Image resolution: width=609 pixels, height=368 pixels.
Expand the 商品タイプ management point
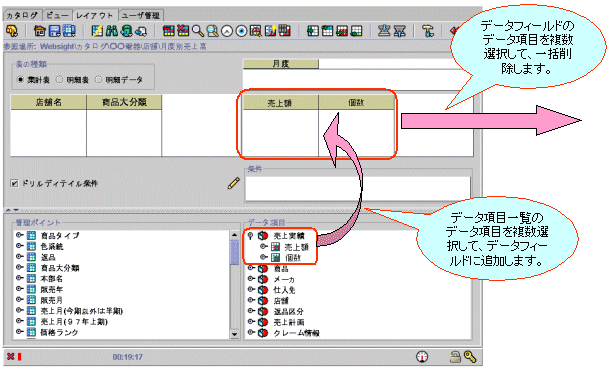(x=19, y=235)
